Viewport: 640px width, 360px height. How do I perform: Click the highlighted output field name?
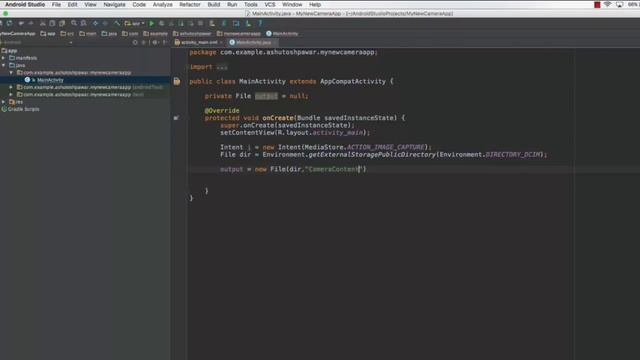(x=266, y=96)
